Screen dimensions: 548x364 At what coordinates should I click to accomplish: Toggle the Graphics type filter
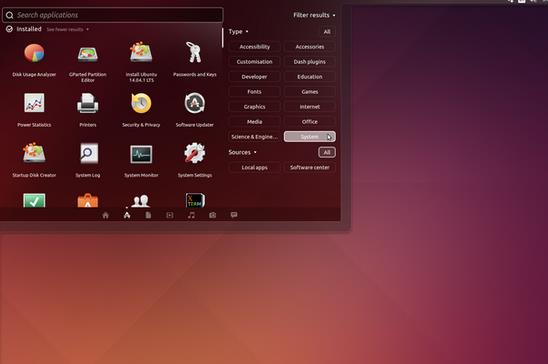(254, 107)
